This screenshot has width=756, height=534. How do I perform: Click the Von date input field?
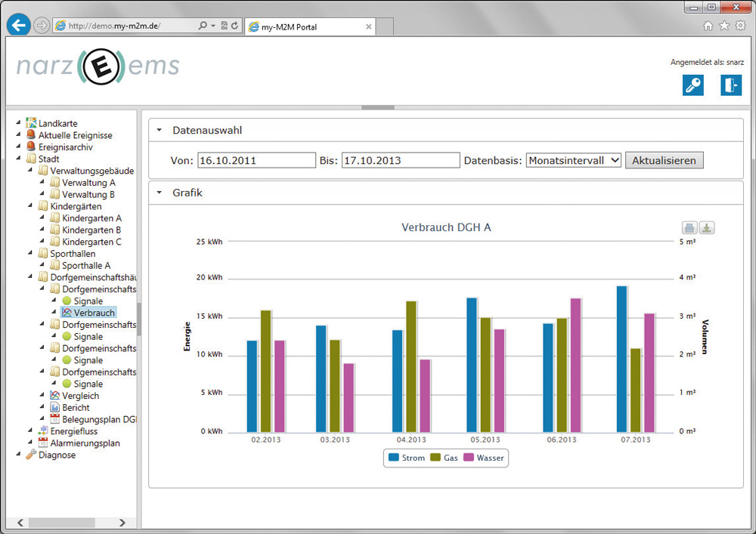tap(256, 160)
